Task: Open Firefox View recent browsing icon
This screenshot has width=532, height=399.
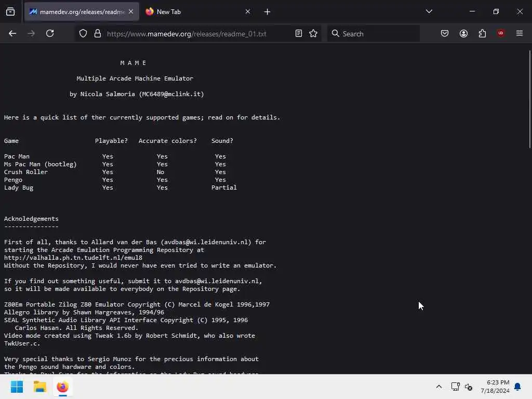Action: pos(10,12)
